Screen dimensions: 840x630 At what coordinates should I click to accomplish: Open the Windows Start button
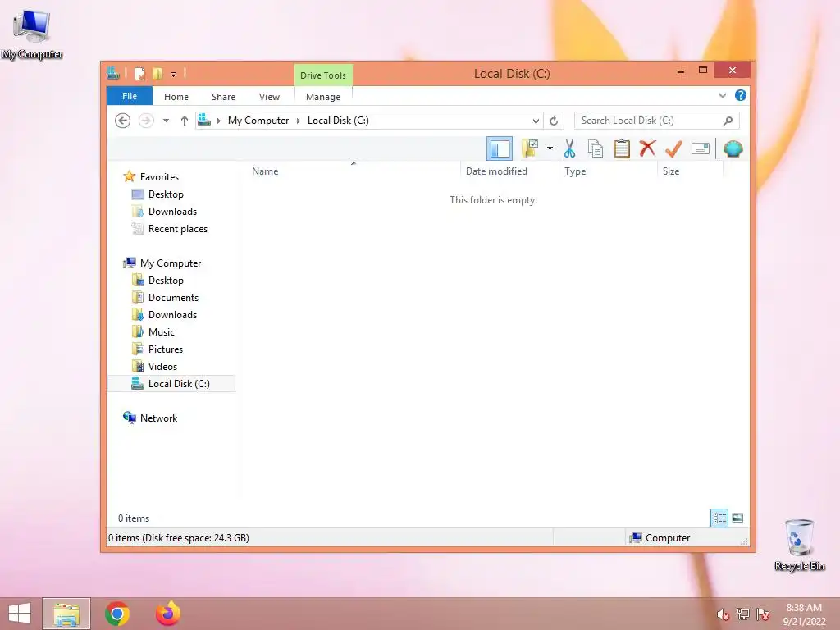click(x=20, y=614)
